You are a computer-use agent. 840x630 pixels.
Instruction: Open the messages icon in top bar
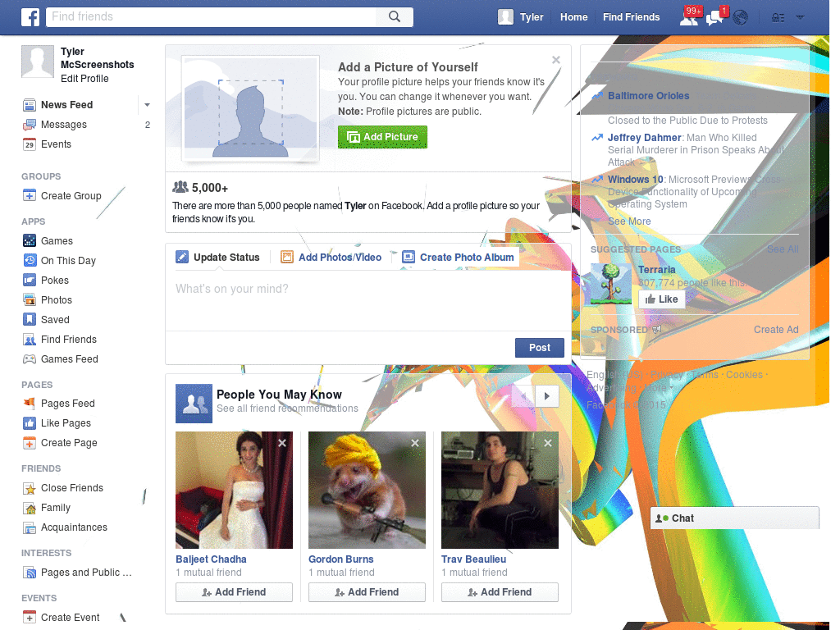714,18
